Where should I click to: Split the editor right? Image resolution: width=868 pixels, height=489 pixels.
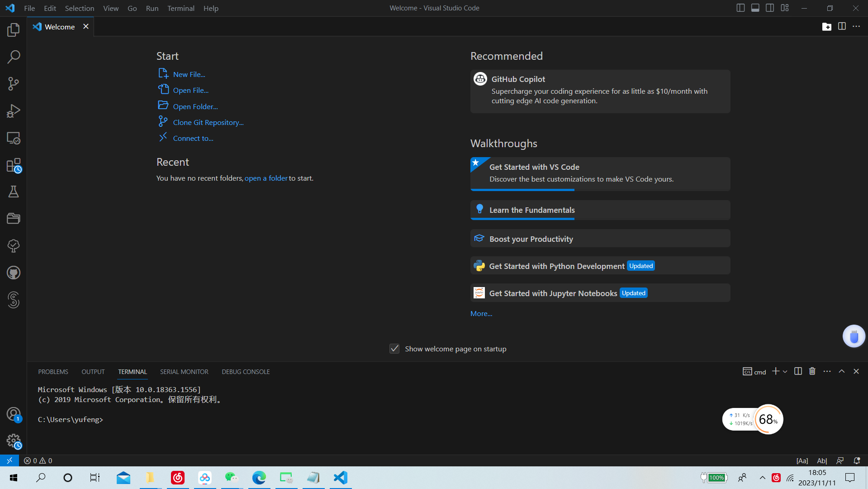842,26
